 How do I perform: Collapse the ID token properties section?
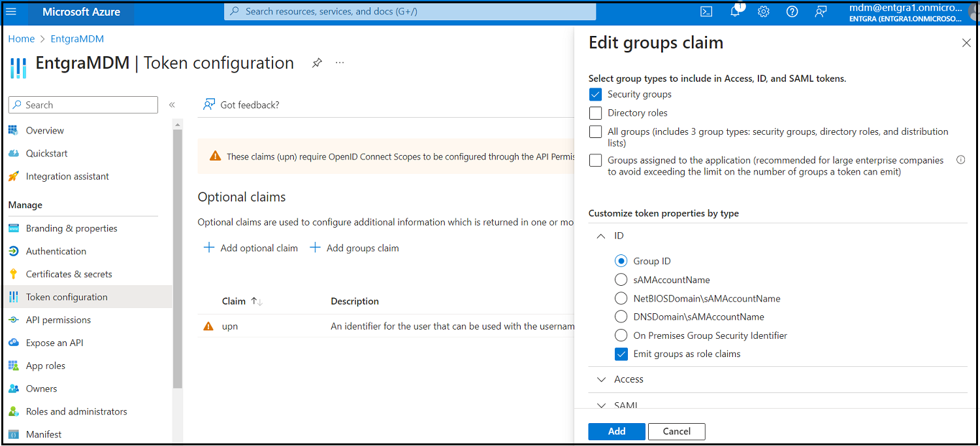[601, 236]
